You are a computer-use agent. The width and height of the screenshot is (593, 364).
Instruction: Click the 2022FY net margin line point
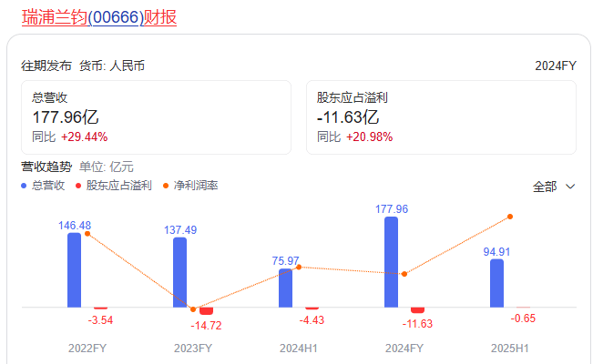tap(87, 234)
